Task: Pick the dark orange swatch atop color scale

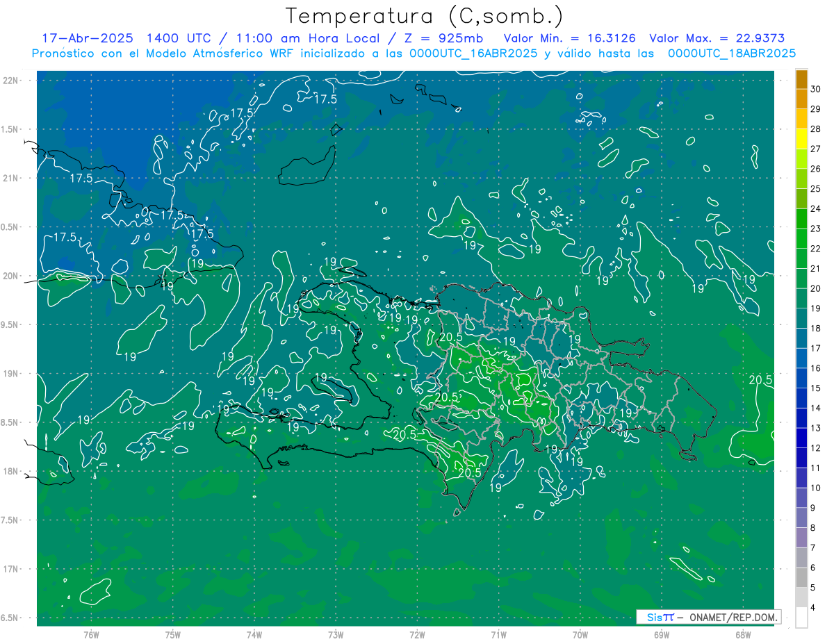Action: coord(801,79)
